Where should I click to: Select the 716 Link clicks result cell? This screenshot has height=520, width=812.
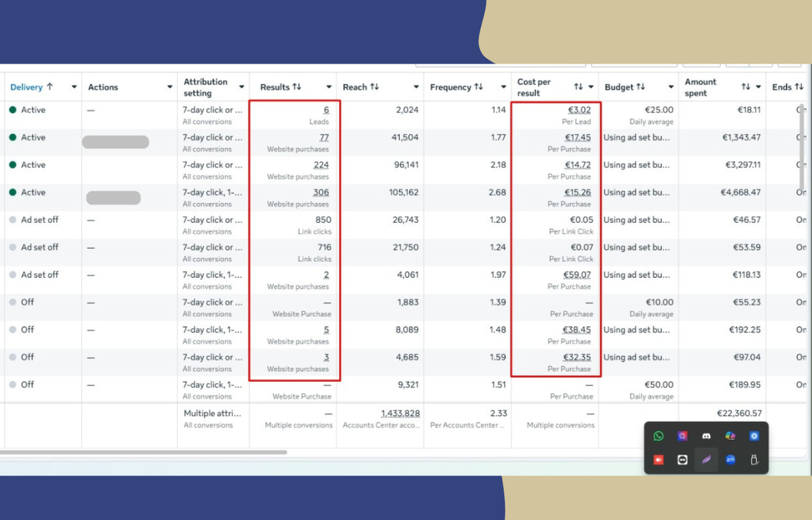[293, 253]
